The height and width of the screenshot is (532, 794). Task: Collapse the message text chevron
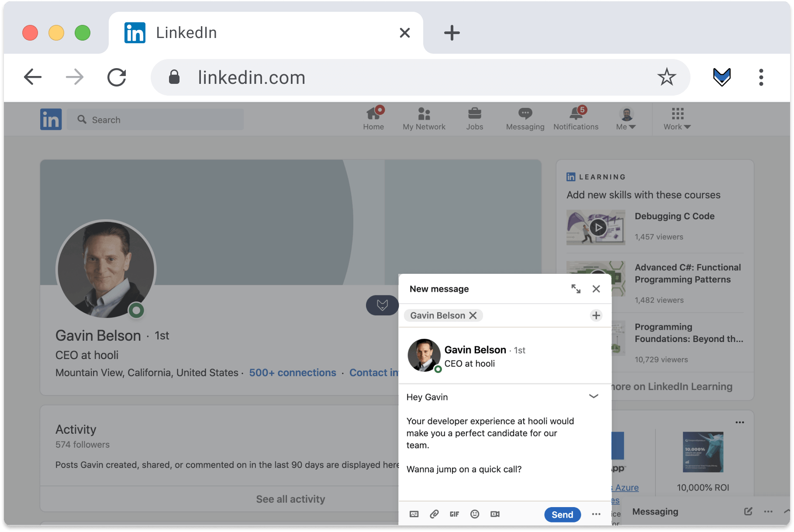tap(594, 396)
